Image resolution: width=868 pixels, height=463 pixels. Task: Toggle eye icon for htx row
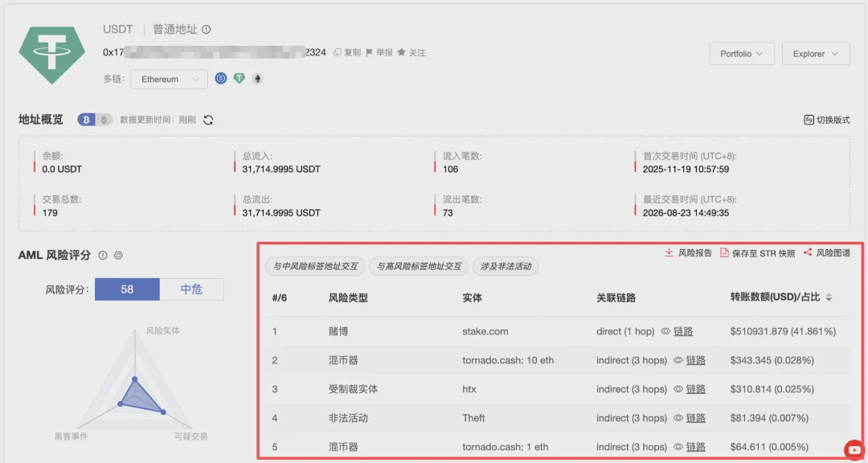678,389
